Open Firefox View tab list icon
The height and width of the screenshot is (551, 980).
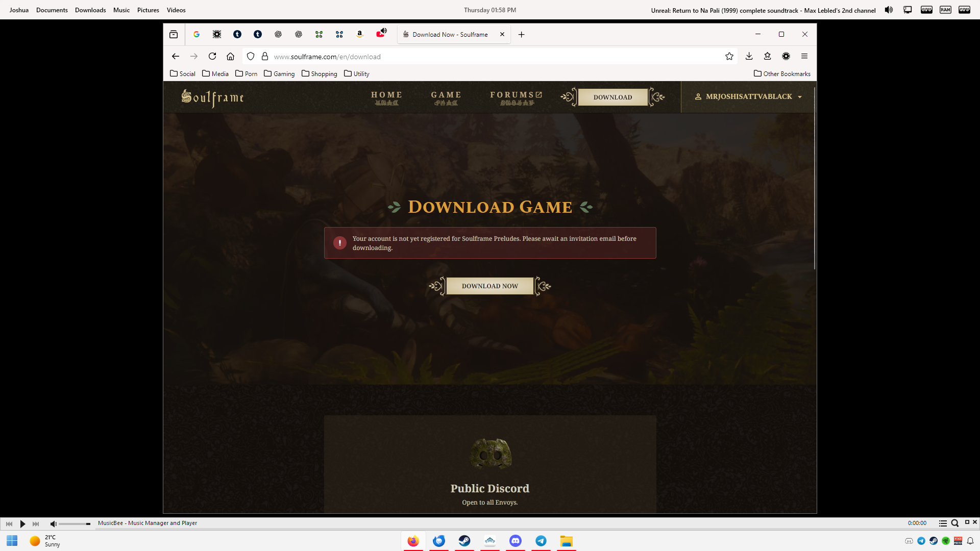pyautogui.click(x=174, y=35)
